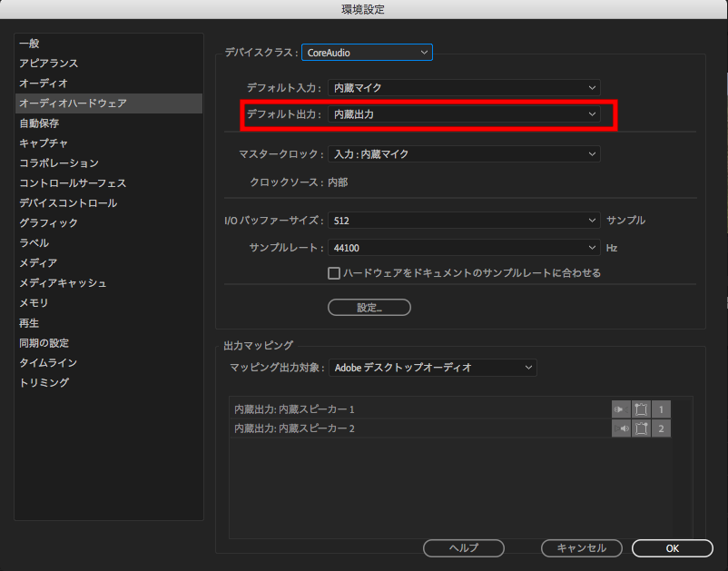Click the channel 1 icon for 内蔵スピーカー 1
Viewport: 728px width, 571px height.
click(x=661, y=409)
